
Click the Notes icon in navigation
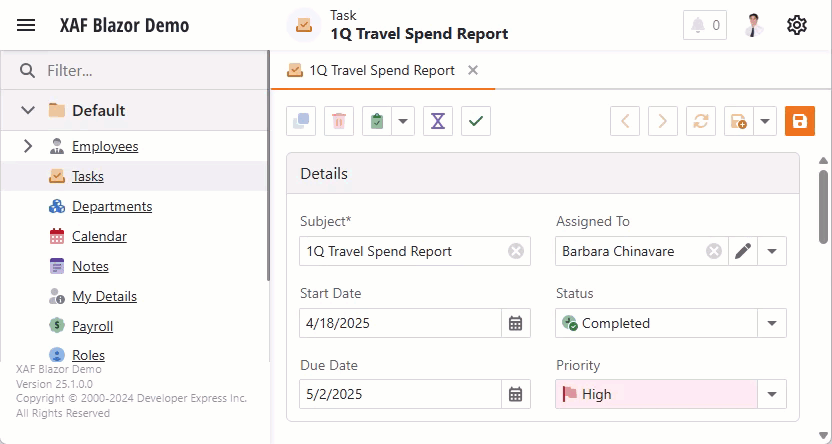click(x=57, y=266)
